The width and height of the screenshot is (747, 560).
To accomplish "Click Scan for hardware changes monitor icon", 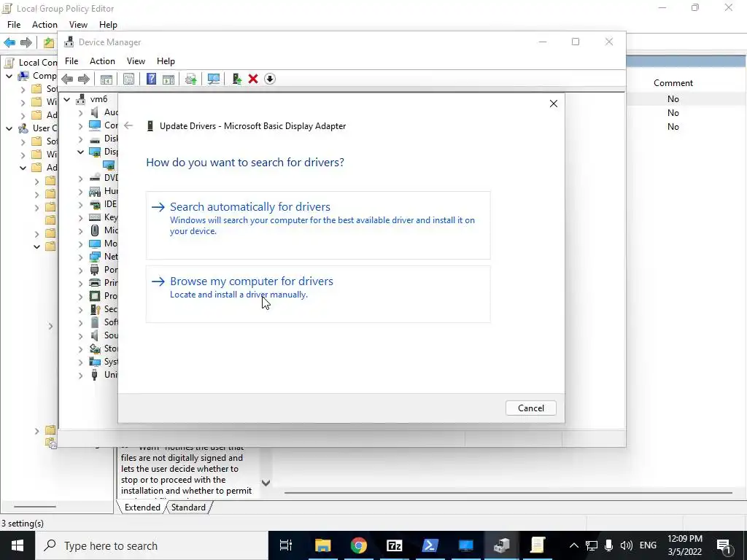I will (214, 79).
